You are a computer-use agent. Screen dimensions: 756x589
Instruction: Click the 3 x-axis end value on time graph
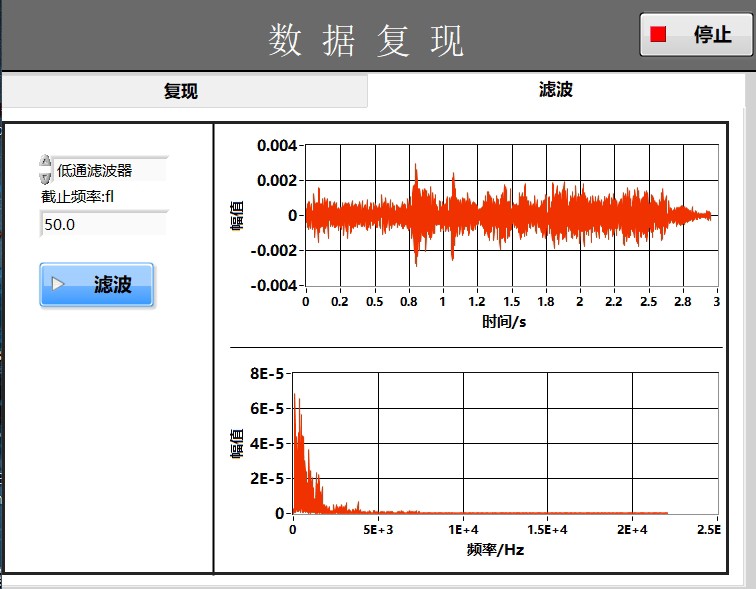point(716,302)
